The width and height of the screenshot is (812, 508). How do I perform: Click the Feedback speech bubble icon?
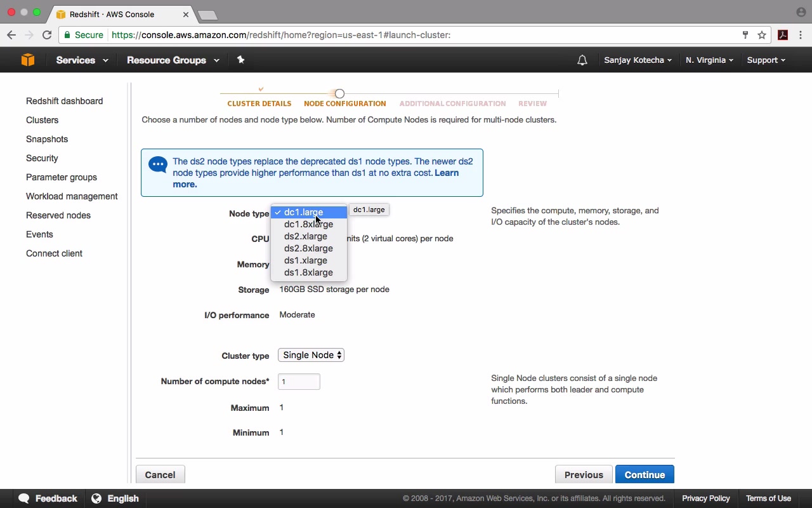pyautogui.click(x=24, y=498)
